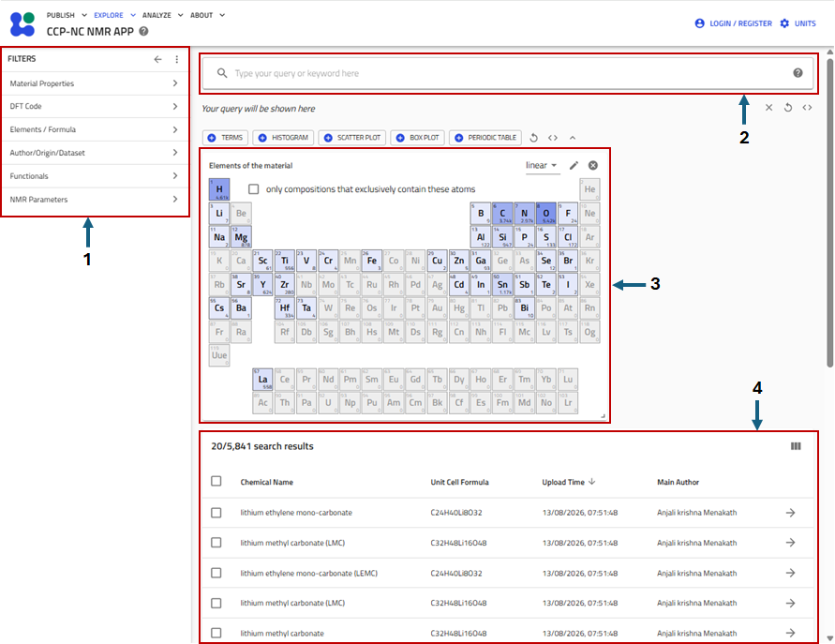Select the Magnesium (Mg) element tile
This screenshot has height=644, width=835.
point(241,237)
